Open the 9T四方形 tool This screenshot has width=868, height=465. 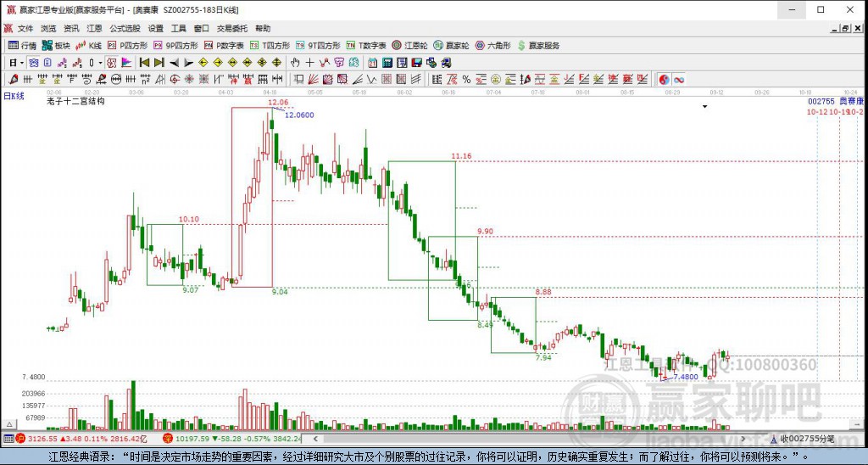pos(318,46)
